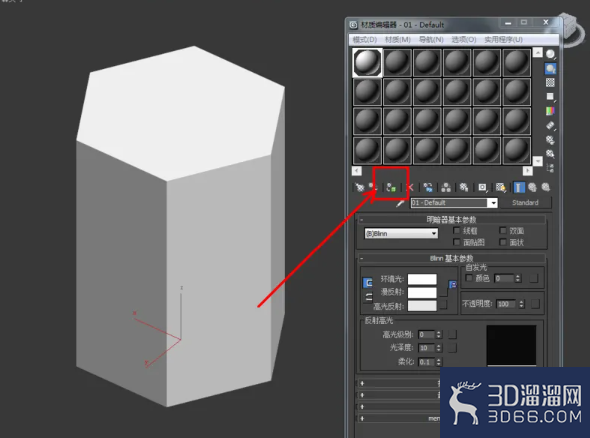The image size is (590, 438).
Task: Open the 导航(N) menu
Action: click(431, 40)
